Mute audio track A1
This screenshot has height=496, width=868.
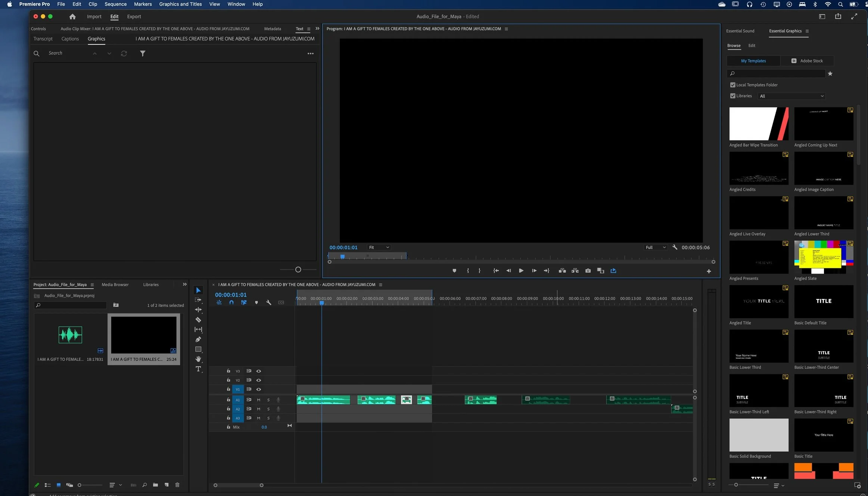coord(258,400)
